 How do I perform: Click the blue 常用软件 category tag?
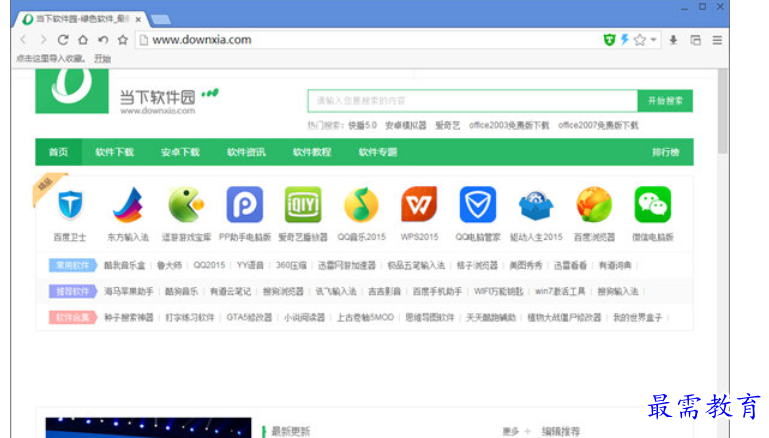[73, 265]
